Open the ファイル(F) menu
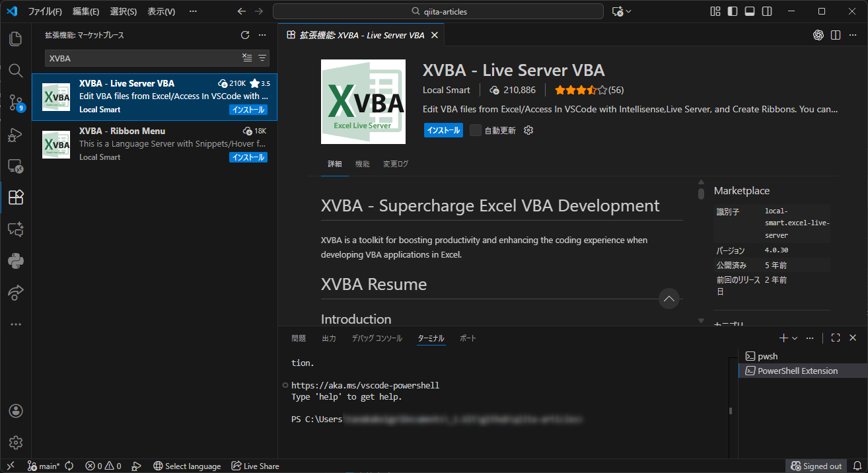 click(x=45, y=11)
